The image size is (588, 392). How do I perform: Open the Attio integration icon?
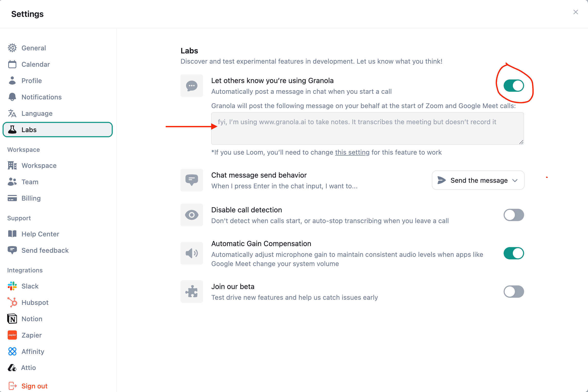[x=12, y=368]
